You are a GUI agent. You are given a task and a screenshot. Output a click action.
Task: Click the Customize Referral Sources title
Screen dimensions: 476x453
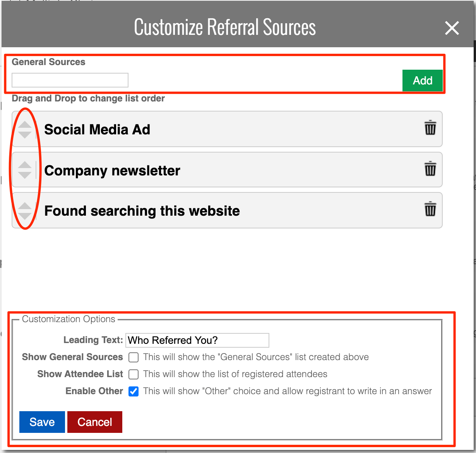(x=225, y=27)
